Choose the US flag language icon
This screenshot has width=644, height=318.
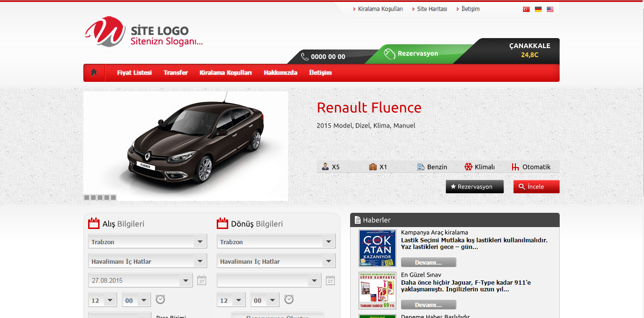(x=550, y=9)
